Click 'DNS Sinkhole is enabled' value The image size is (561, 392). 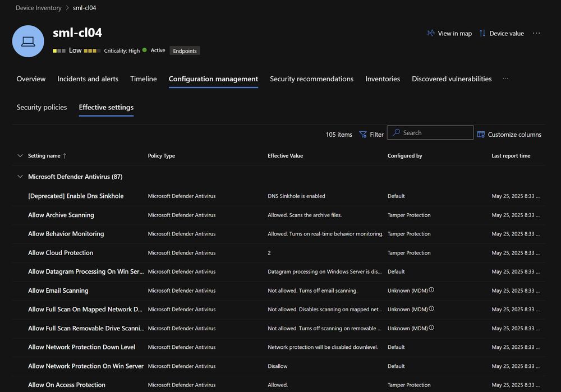(x=296, y=196)
